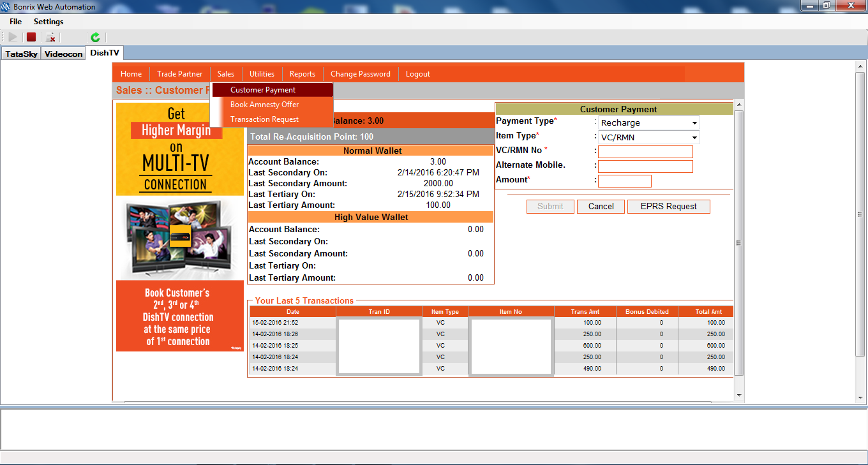This screenshot has width=868, height=465.
Task: Go to Home in the orange navigation bar
Action: pos(131,74)
